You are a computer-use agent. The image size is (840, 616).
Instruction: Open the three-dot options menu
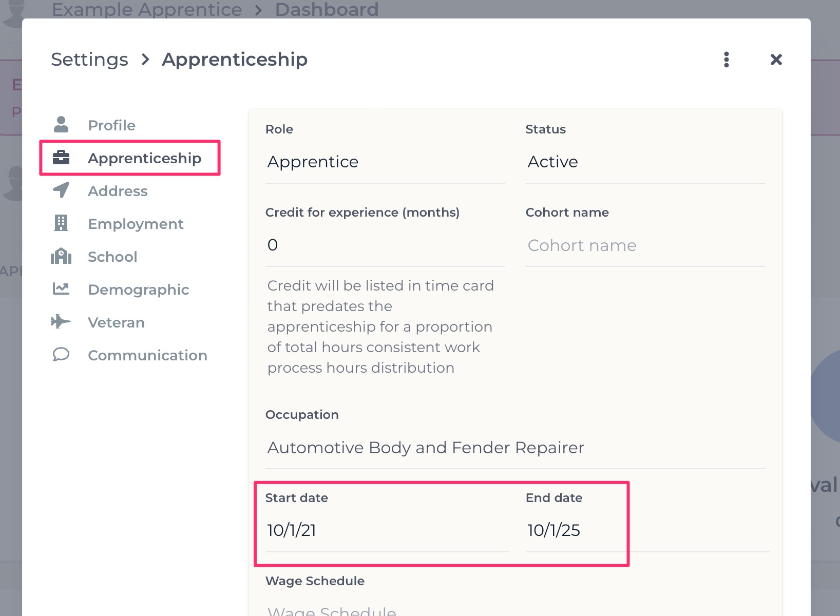tap(727, 60)
